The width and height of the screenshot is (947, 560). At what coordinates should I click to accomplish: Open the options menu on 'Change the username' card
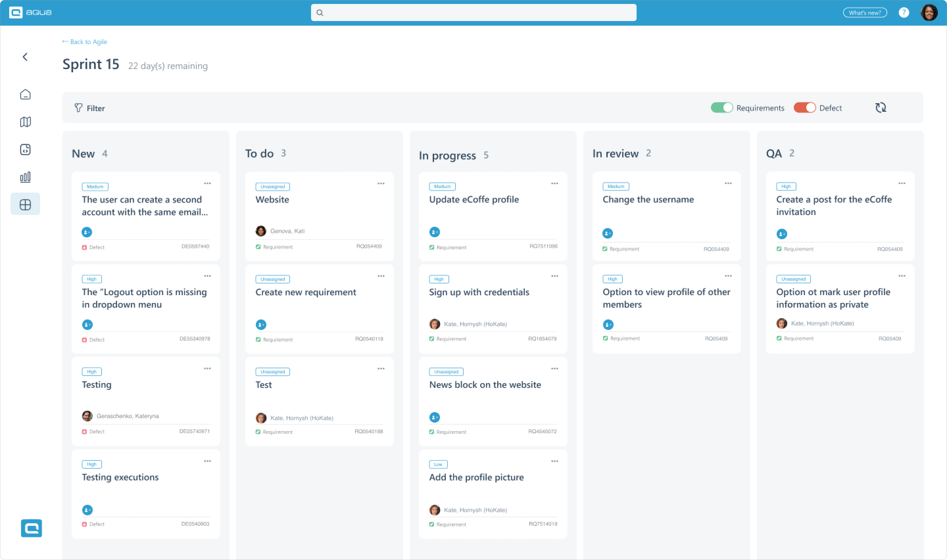[728, 183]
